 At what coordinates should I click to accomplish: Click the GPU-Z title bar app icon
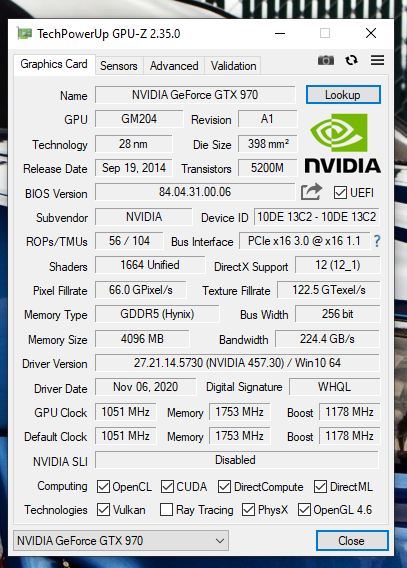coord(24,34)
